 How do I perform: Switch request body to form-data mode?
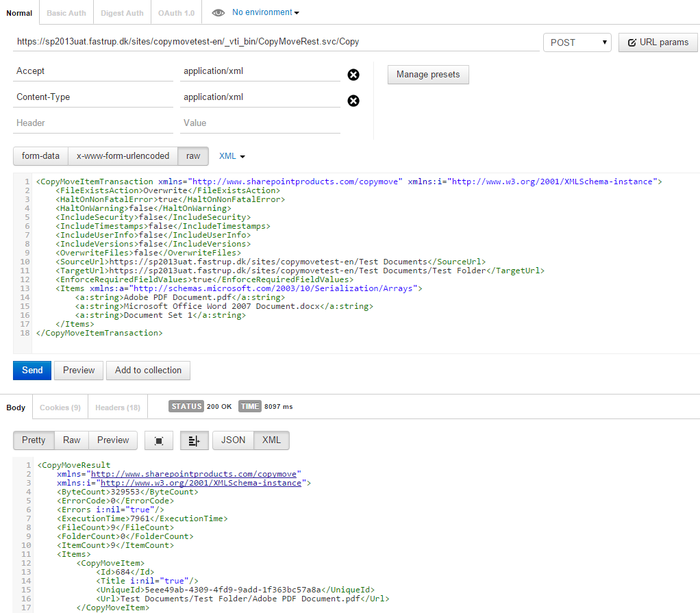click(x=40, y=156)
